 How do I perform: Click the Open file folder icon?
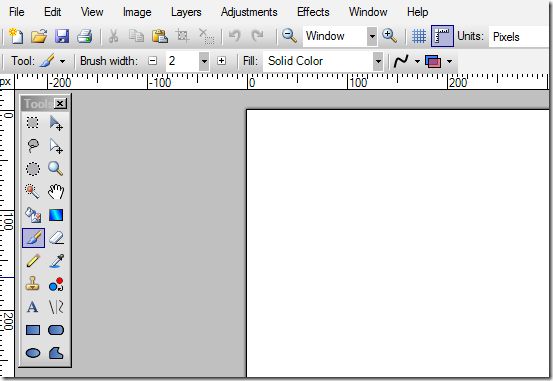click(x=39, y=36)
